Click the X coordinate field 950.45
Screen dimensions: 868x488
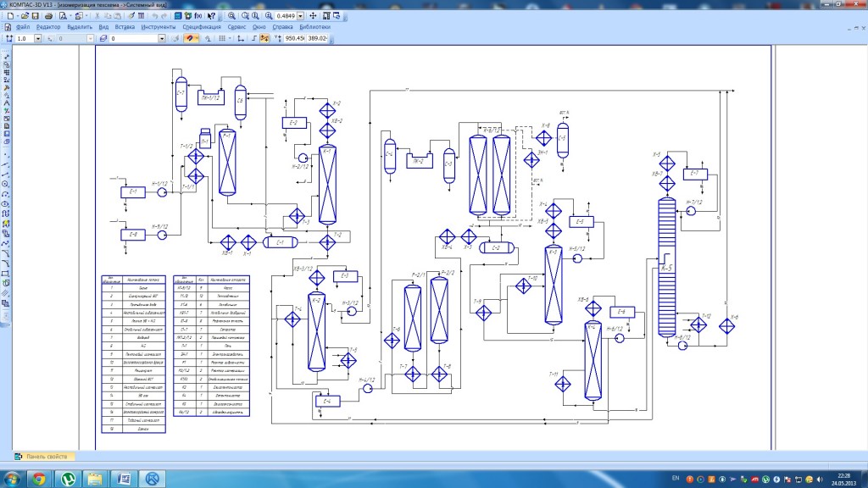click(x=294, y=38)
